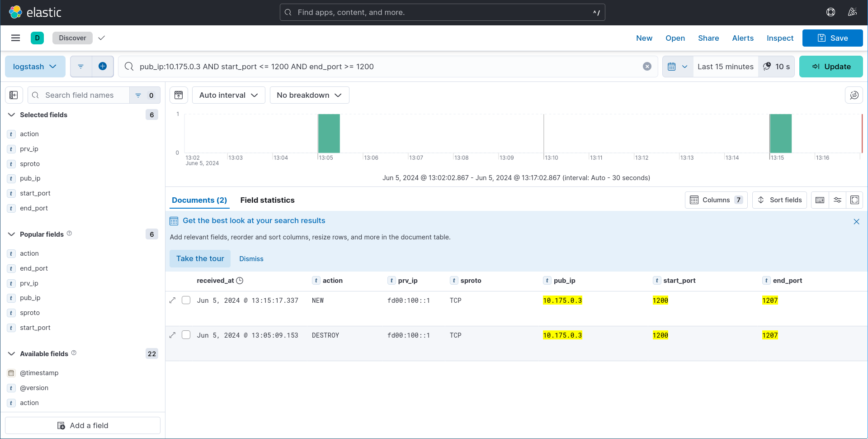Clear the query input
The width and height of the screenshot is (868, 439).
(x=647, y=67)
